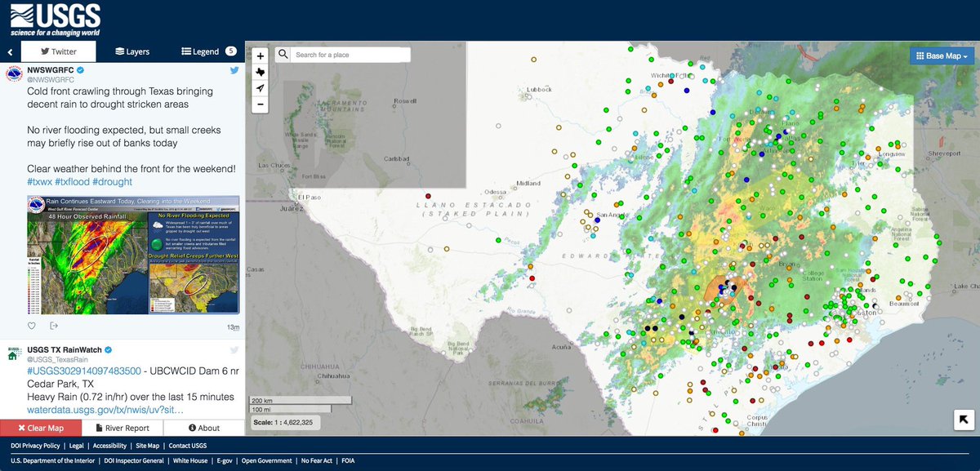
Task: Open the #drought hashtag
Action: 113,181
